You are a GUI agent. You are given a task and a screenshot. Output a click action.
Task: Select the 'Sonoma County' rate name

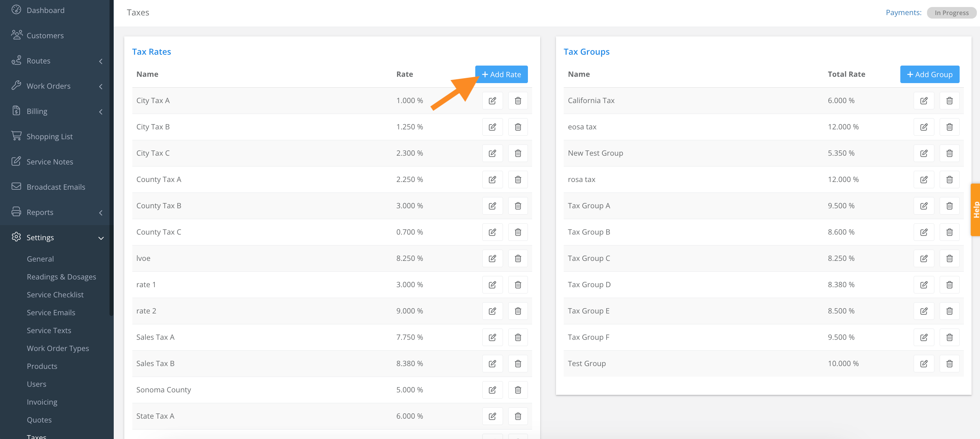(164, 390)
